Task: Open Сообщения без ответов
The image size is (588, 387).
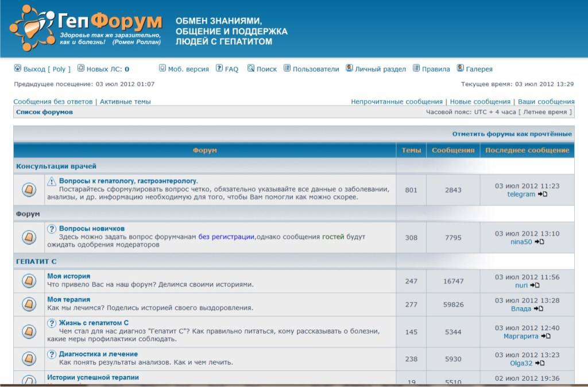Action: coord(53,102)
